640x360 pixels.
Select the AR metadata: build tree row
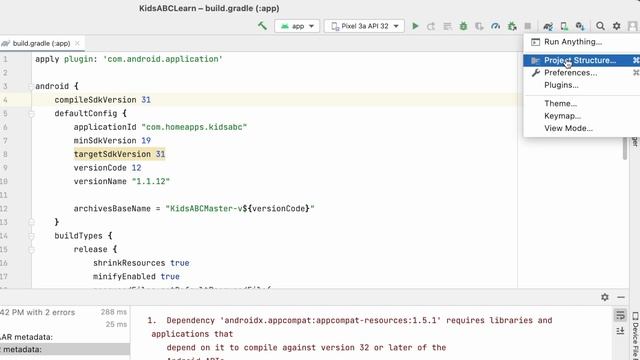click(65, 337)
